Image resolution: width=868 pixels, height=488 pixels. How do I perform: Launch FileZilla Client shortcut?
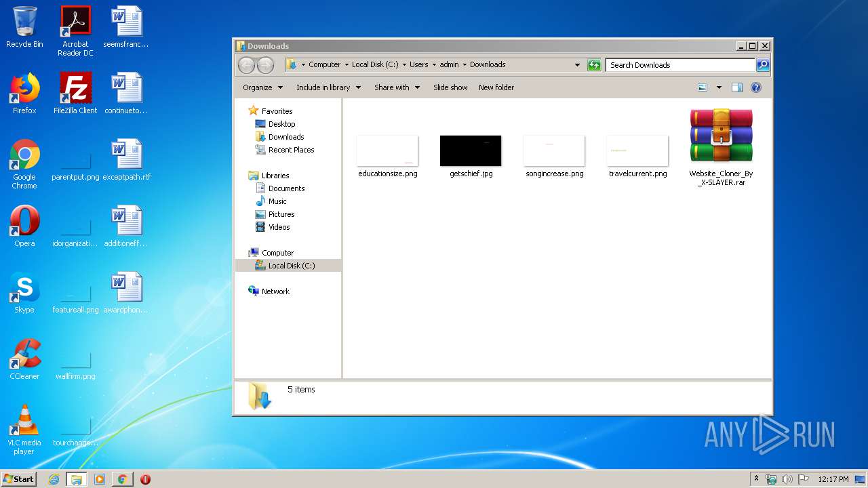pos(75,94)
